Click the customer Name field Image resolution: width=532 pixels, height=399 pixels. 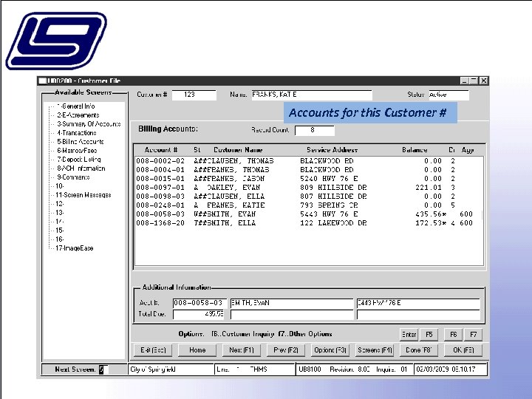tap(312, 95)
